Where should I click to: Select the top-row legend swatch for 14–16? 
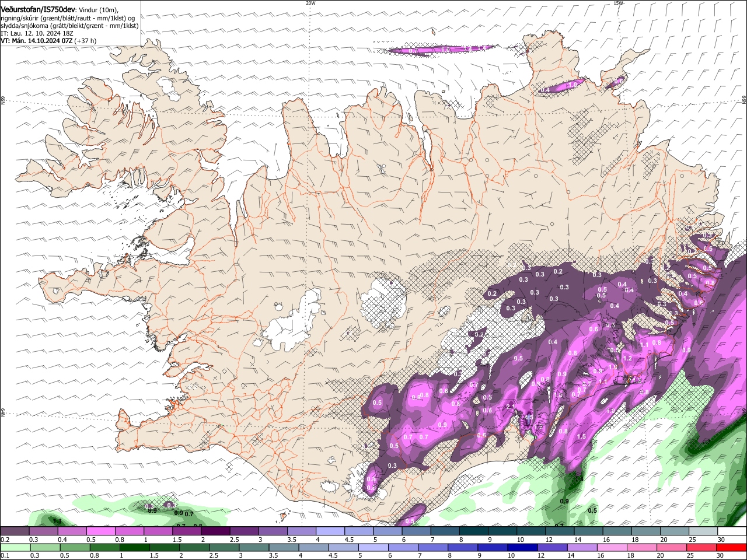[x=589, y=531]
